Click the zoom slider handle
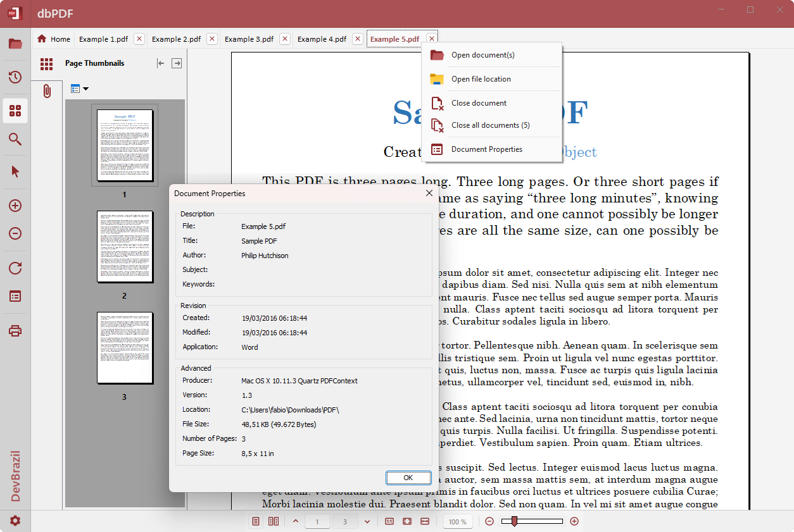The image size is (794, 532). 514,521
